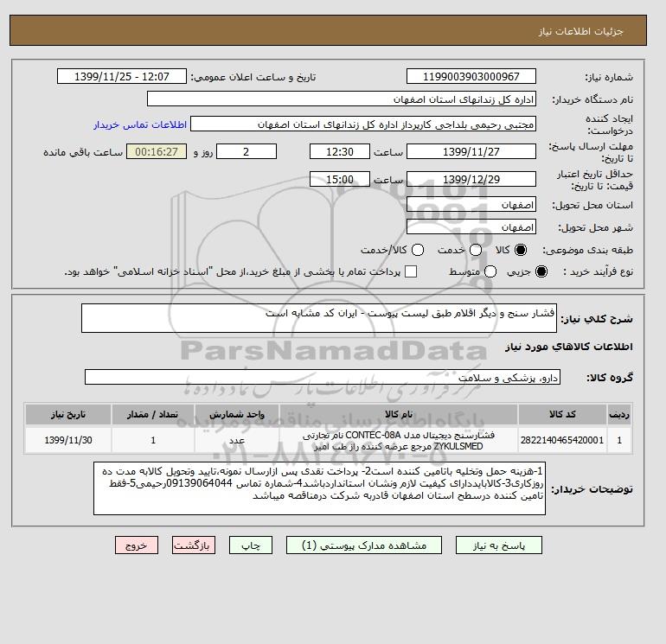Open the اطلاعات تماس خریدار link
The image size is (666, 644).
pyautogui.click(x=140, y=124)
